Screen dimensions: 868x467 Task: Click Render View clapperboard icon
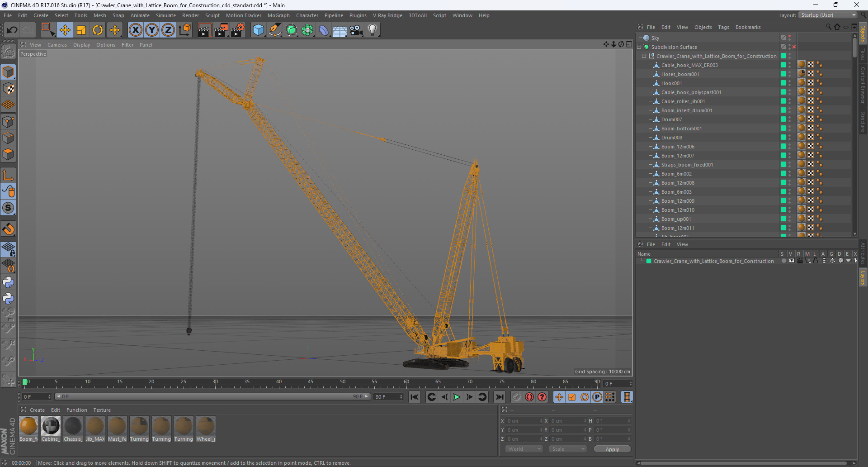click(204, 30)
